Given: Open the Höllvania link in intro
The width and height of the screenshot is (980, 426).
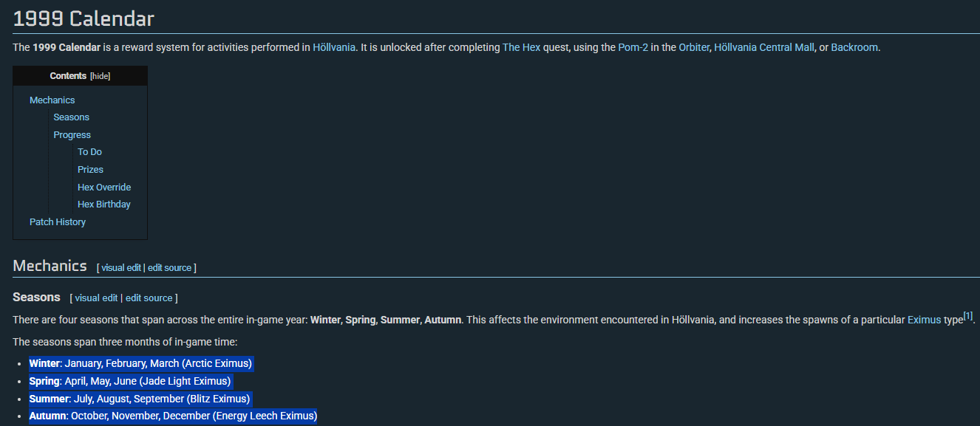Looking at the screenshot, I should 333,47.
